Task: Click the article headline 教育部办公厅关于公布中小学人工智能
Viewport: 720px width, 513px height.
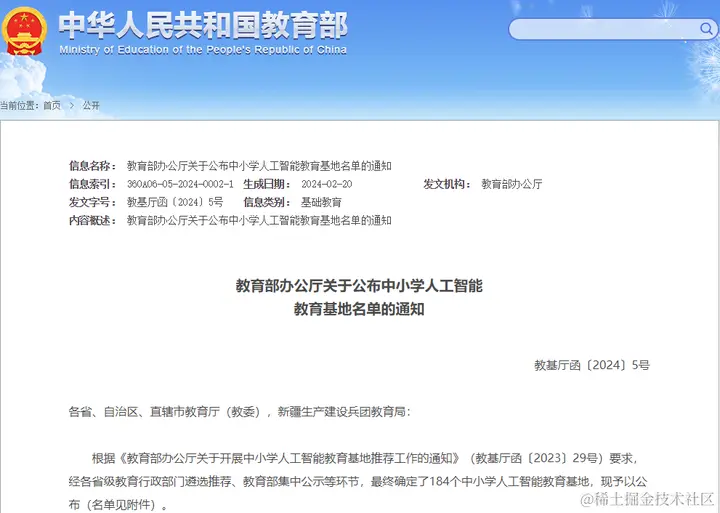Action: point(359,286)
